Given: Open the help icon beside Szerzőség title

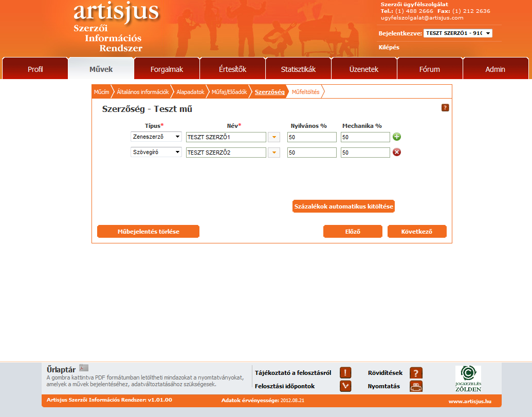Looking at the screenshot, I should (x=445, y=108).
